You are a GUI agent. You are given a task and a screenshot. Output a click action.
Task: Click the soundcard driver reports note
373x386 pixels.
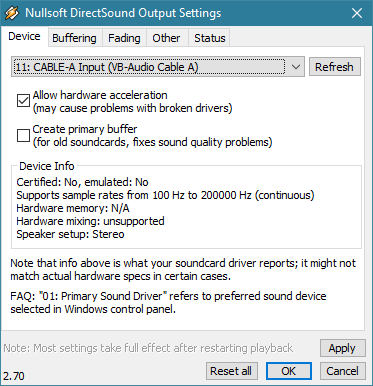click(183, 269)
